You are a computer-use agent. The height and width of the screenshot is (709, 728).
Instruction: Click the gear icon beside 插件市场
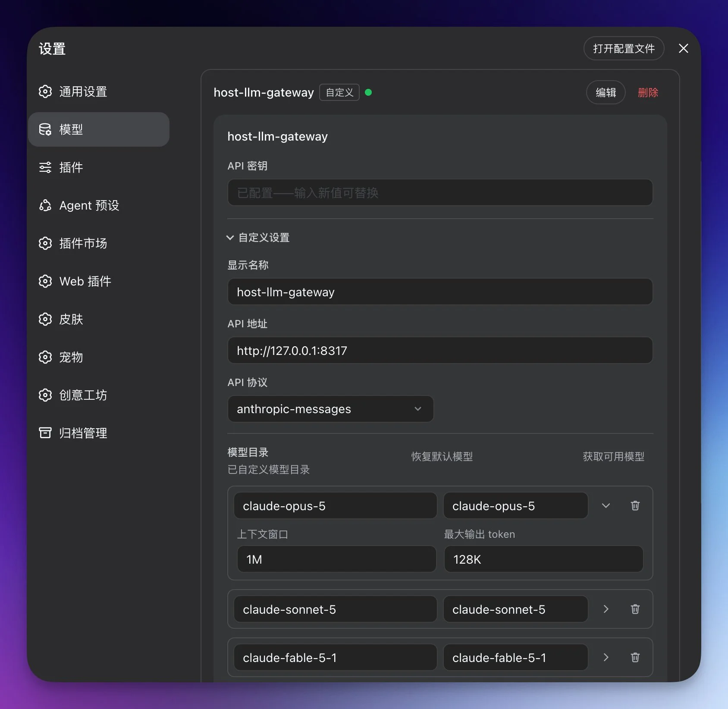[x=45, y=243]
